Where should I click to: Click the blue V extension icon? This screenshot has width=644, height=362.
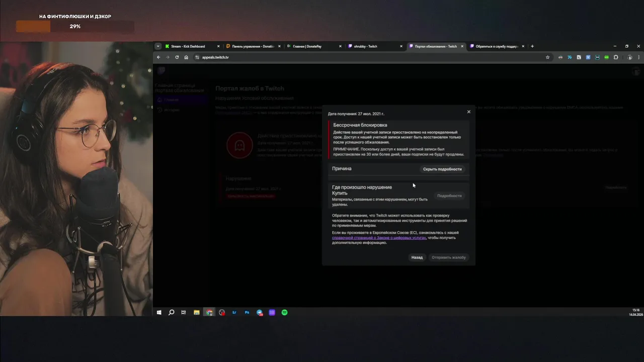coord(588,57)
